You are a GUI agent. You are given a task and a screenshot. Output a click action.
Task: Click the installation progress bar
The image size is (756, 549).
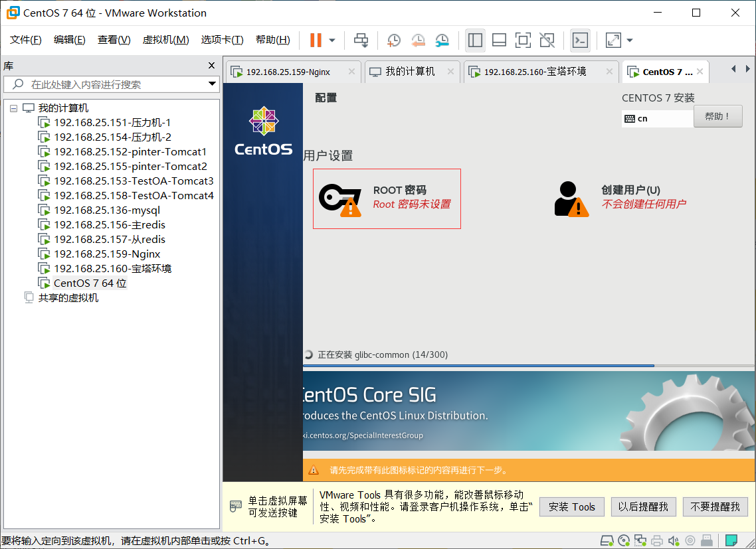click(529, 366)
